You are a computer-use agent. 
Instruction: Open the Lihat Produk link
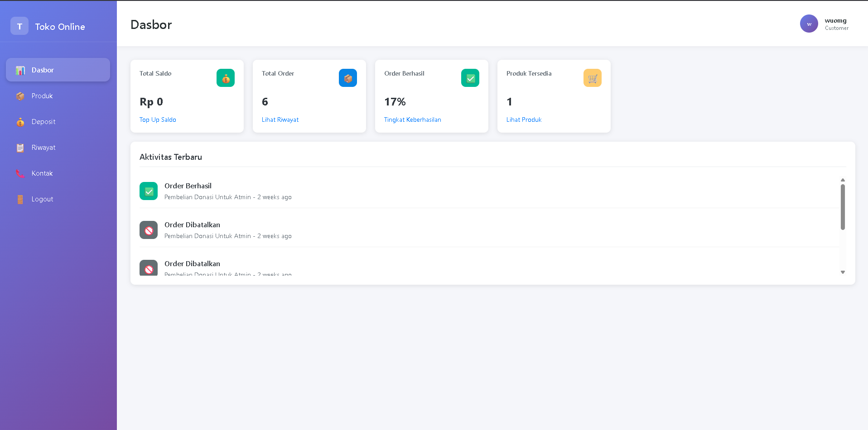click(x=524, y=119)
